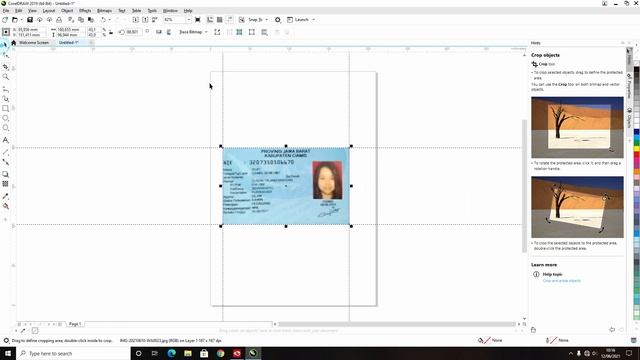Image resolution: width=640 pixels, height=360 pixels.
Task: Select the Pick tool in the toolbox
Action: pyautogui.click(x=5, y=44)
